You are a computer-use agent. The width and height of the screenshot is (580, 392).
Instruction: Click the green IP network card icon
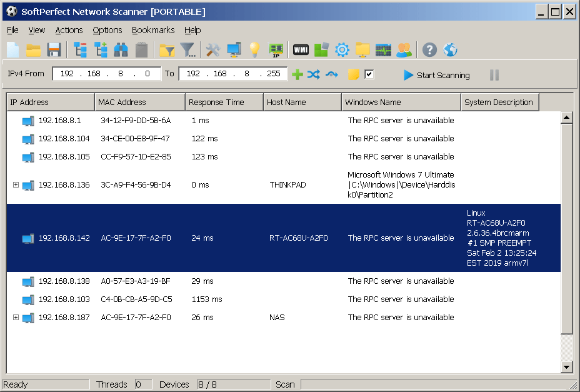click(x=276, y=51)
